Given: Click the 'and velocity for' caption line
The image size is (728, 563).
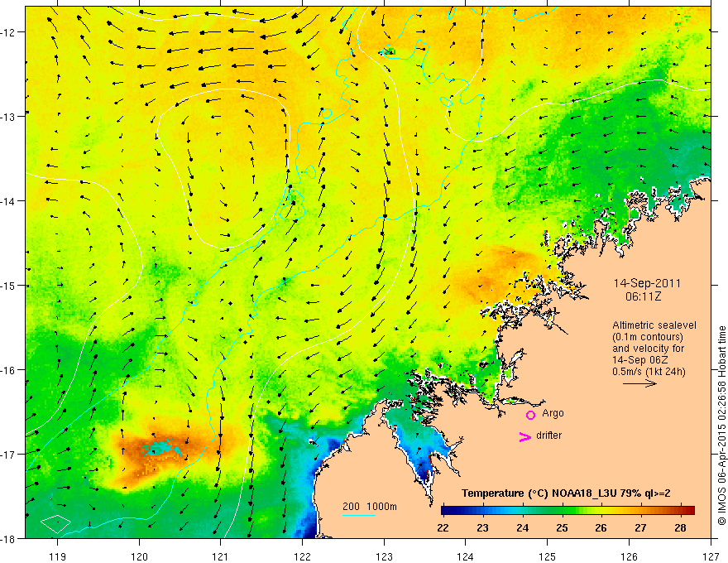Looking at the screenshot, I should 648,349.
